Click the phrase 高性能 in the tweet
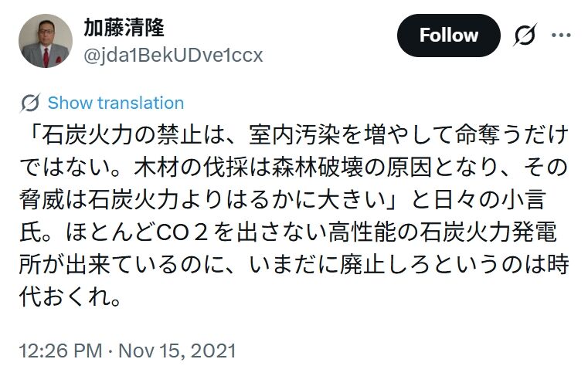This screenshot has width=588, height=376. (355, 232)
